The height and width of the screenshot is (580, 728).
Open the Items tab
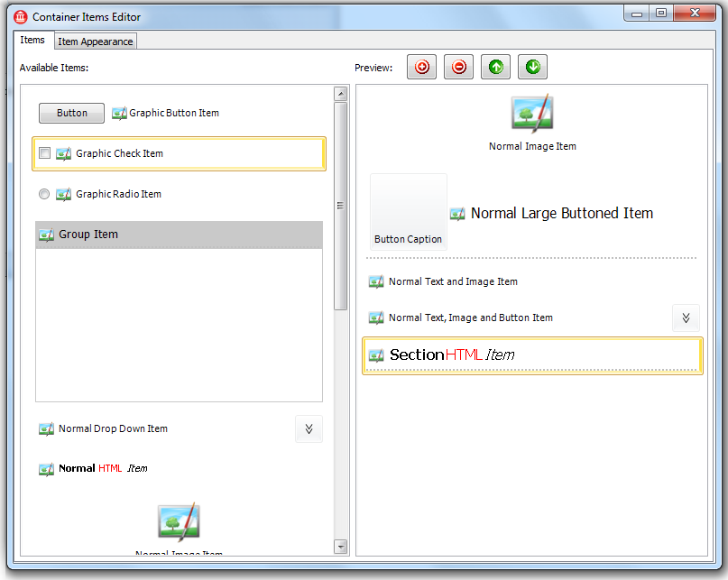point(32,41)
